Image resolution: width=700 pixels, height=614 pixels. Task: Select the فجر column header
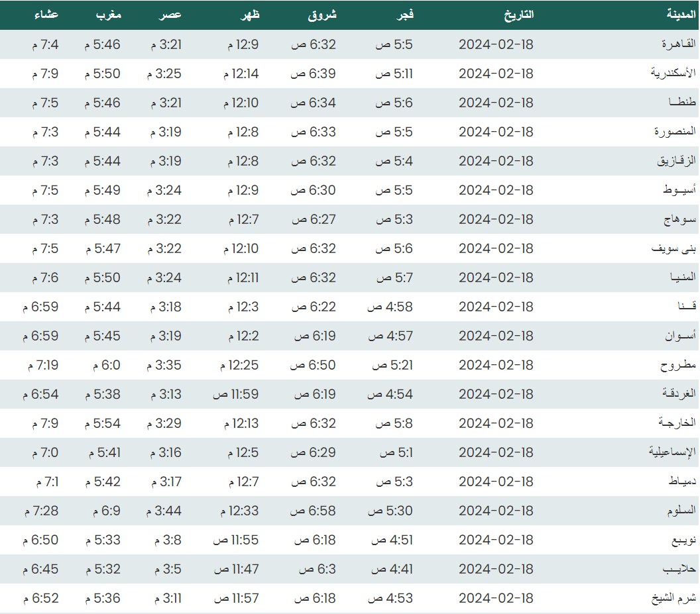tap(404, 14)
